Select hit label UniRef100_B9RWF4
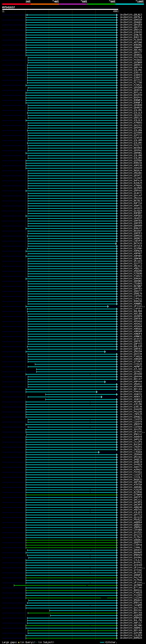 pos(131,100)
